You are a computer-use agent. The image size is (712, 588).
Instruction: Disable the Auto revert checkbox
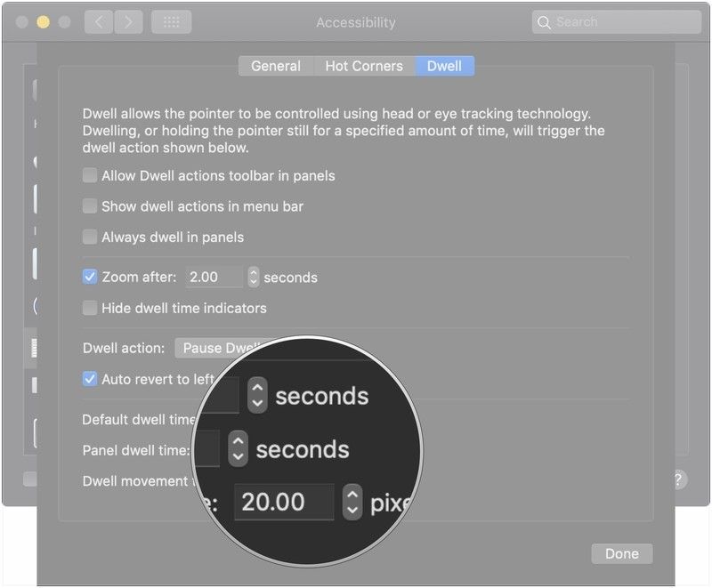coord(90,379)
